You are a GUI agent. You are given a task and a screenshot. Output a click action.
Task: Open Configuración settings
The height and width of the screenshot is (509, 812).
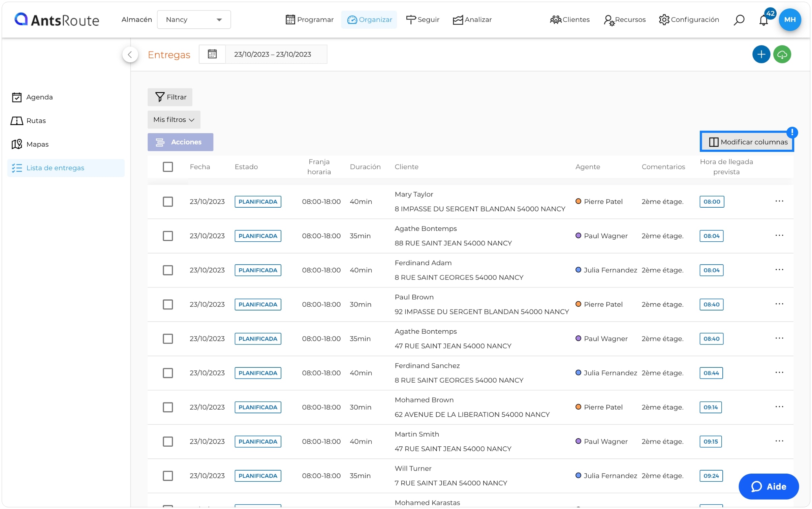coord(689,20)
